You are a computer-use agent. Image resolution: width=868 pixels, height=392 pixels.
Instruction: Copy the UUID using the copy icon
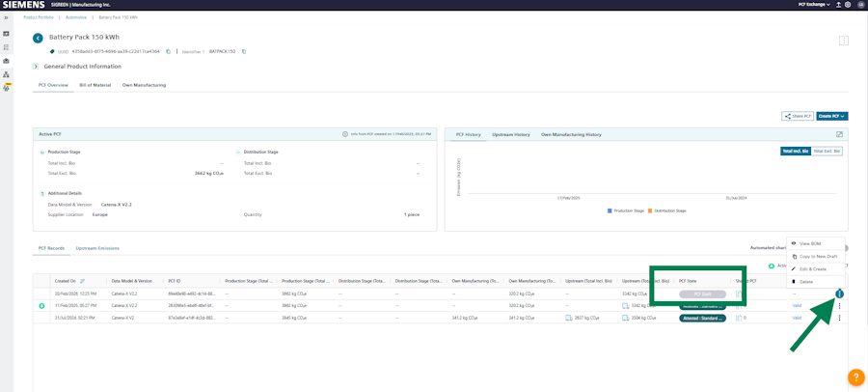click(168, 52)
